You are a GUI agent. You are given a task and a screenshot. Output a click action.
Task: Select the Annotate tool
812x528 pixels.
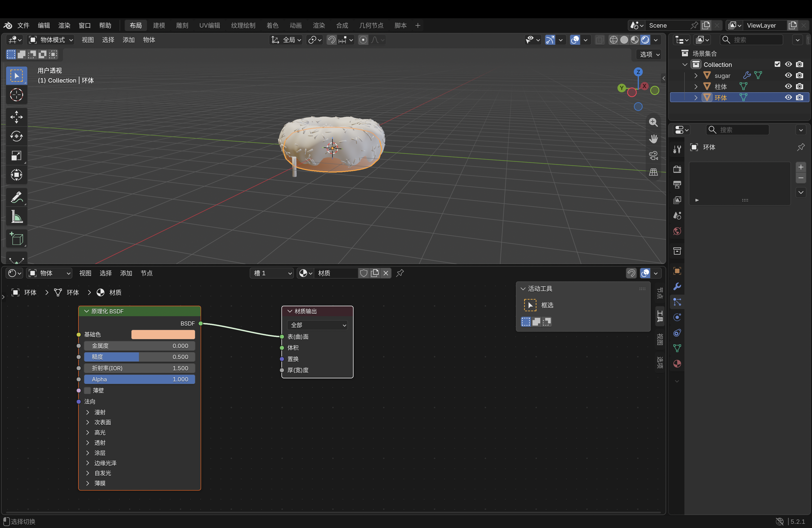[x=16, y=197]
